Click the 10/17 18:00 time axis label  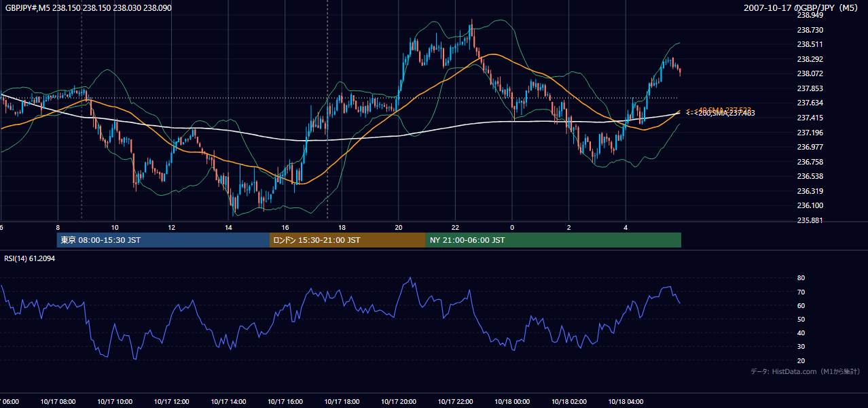[x=342, y=402]
